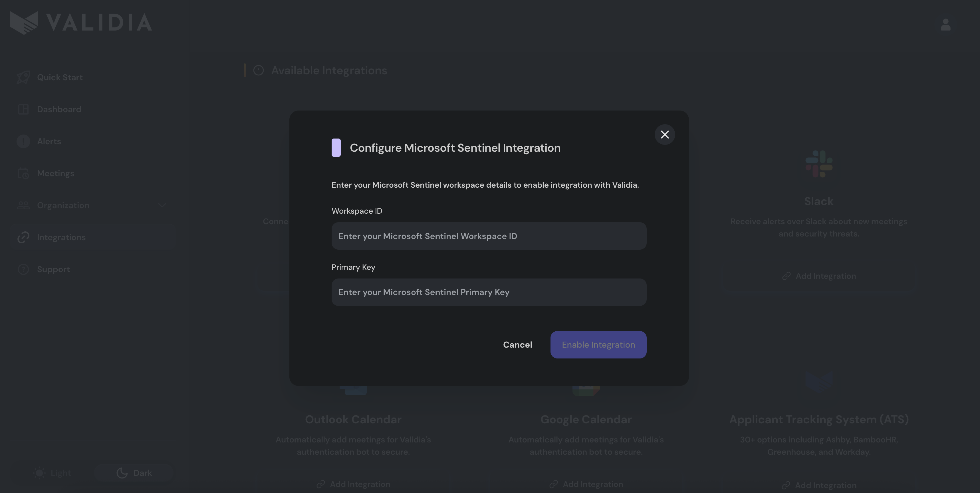Viewport: 980px width, 493px height.
Task: Add the Outlook Calendar integration
Action: click(x=353, y=484)
